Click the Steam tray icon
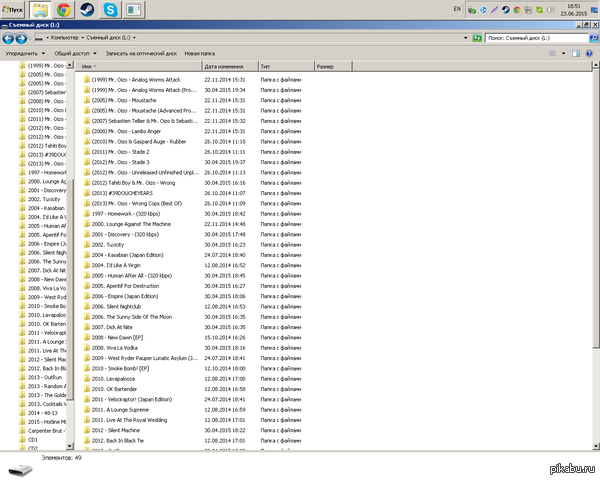 505,10
